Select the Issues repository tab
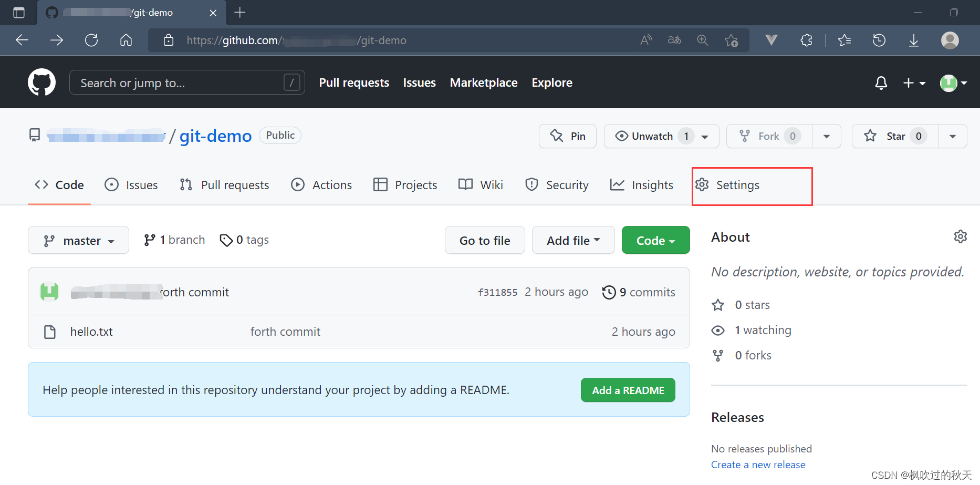 coord(131,185)
